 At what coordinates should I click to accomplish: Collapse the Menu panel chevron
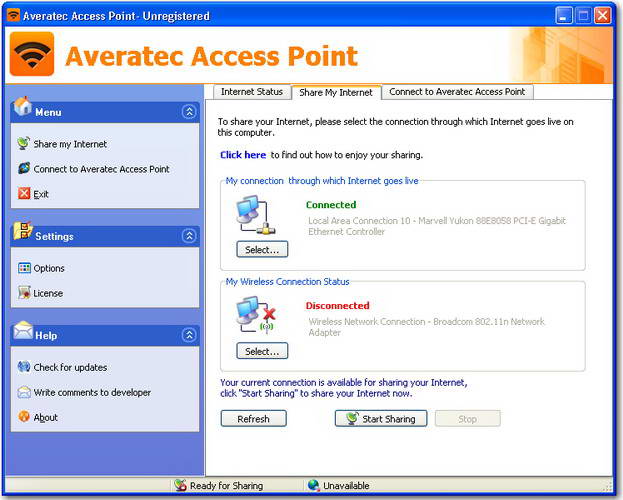[189, 112]
